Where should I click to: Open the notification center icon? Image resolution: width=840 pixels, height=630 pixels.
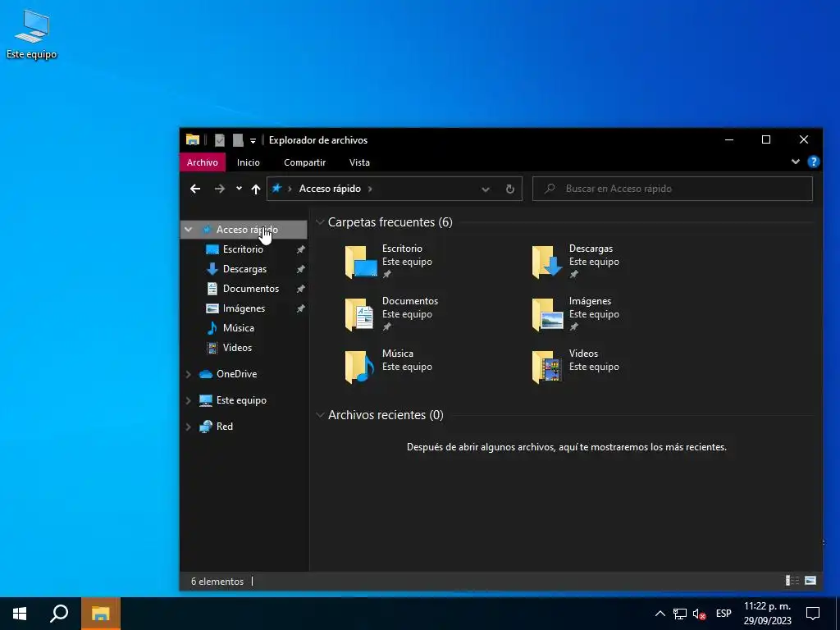(813, 614)
